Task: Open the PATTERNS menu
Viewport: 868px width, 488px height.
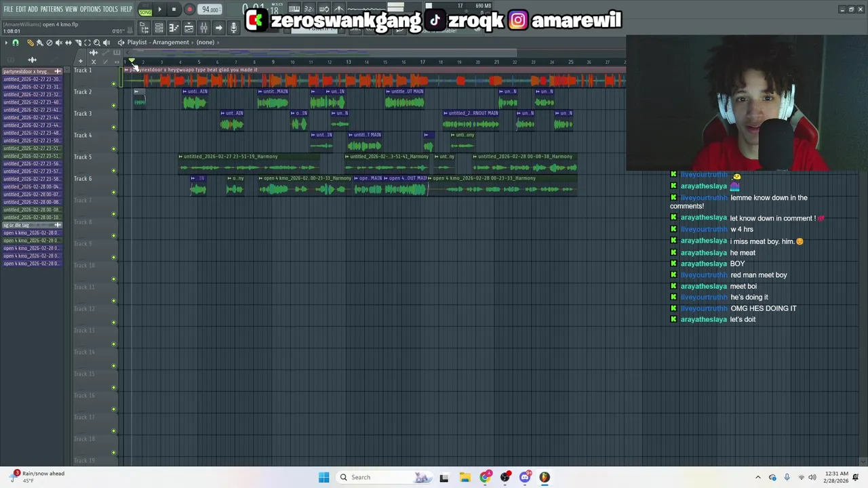Action: [x=52, y=9]
